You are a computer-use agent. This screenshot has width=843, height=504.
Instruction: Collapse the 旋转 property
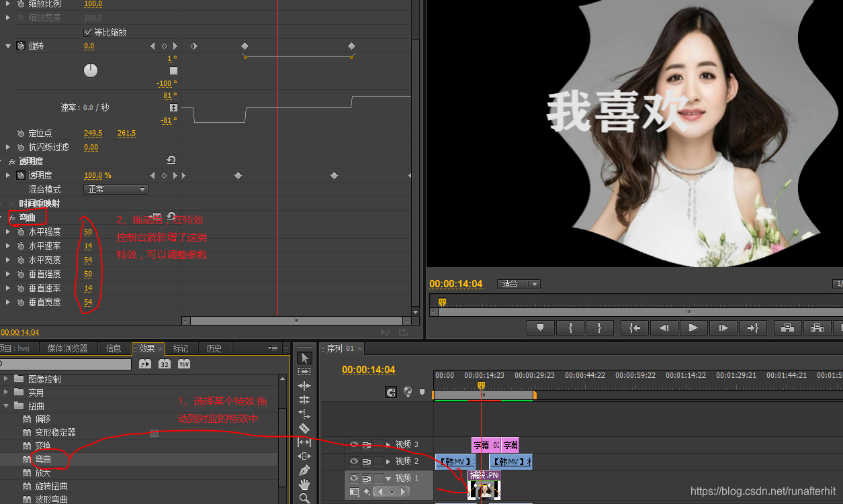point(8,46)
